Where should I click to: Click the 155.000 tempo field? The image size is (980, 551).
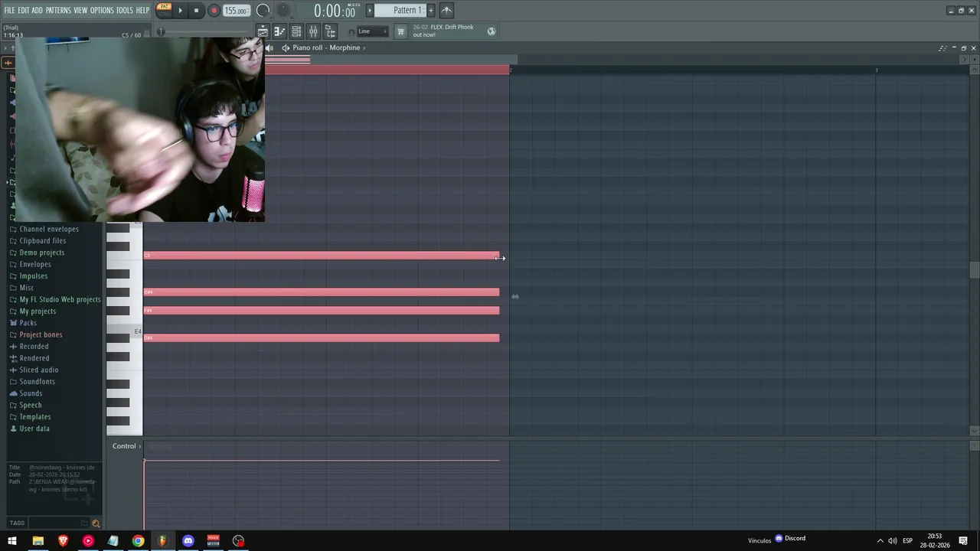click(x=236, y=11)
